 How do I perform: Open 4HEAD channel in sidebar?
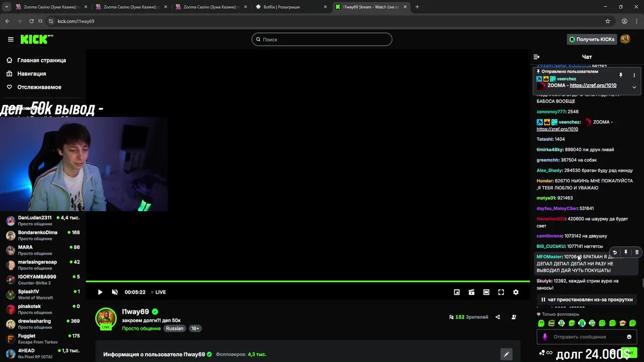(43, 353)
